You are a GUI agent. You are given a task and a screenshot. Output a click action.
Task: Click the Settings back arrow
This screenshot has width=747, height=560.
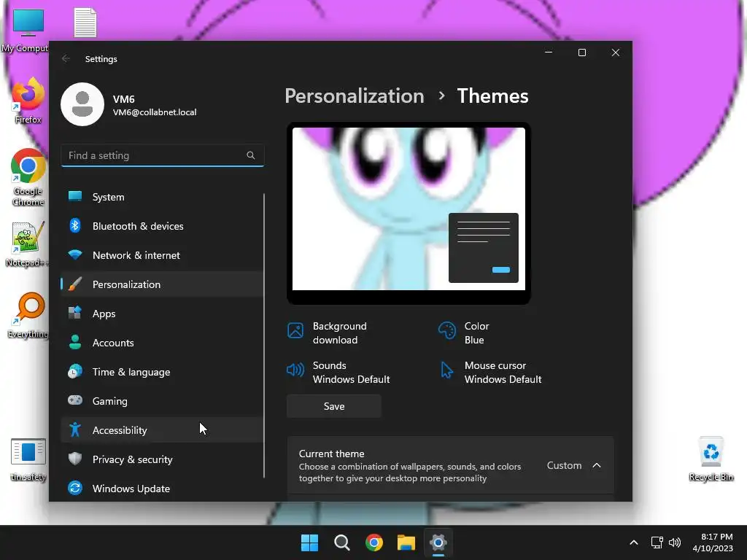[x=66, y=58]
